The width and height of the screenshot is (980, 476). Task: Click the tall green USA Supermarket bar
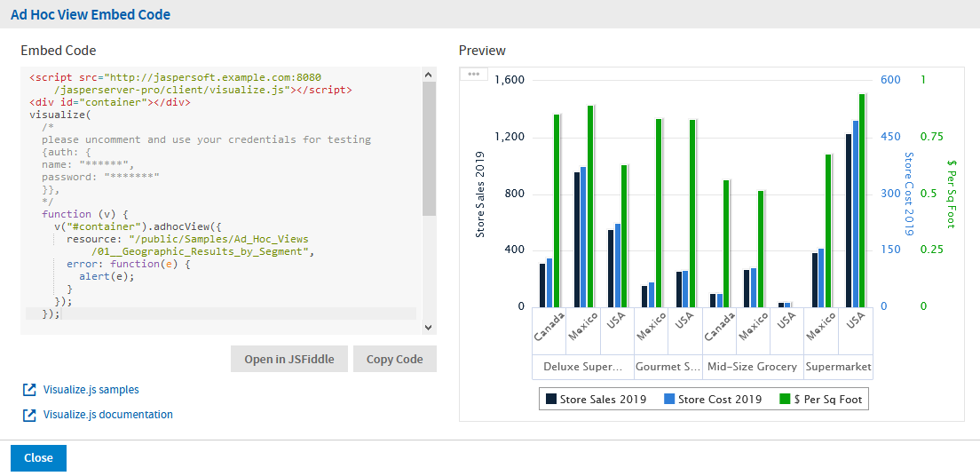(863, 200)
